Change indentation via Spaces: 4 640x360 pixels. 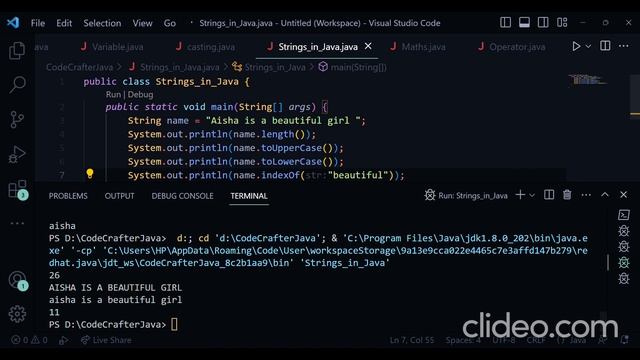coord(463,340)
